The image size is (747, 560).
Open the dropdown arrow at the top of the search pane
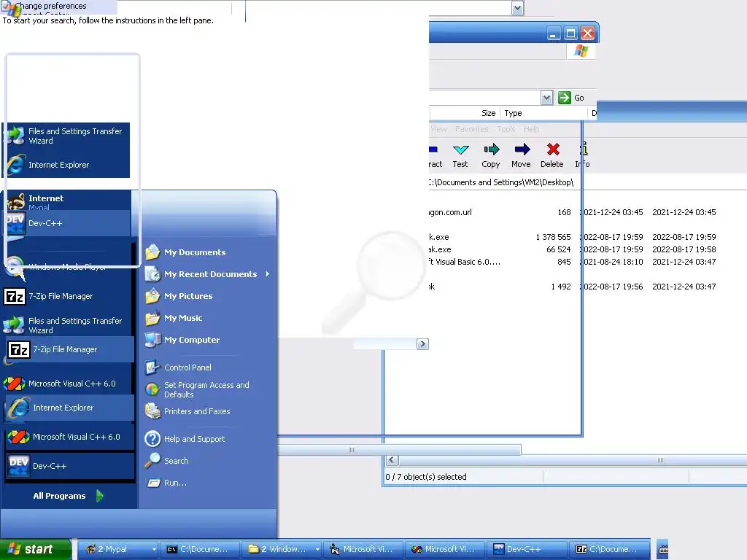coord(517,7)
